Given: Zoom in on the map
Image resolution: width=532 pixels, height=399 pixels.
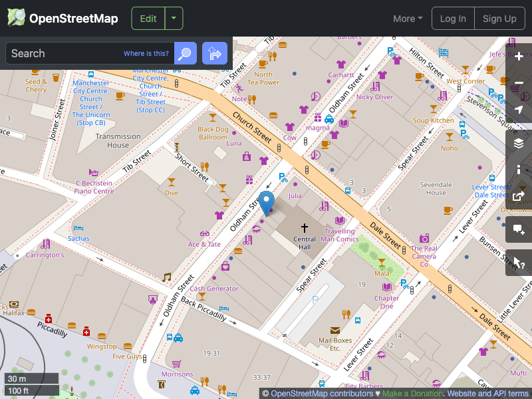Looking at the screenshot, I should (519, 57).
